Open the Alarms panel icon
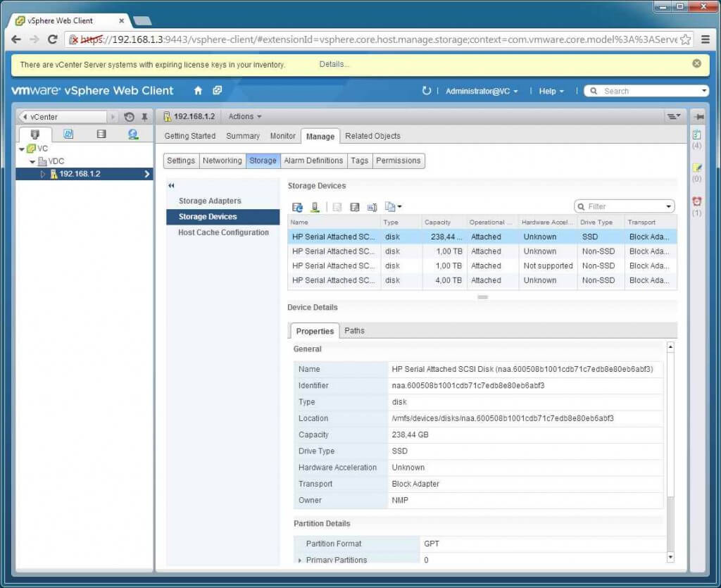Viewport: 721px width, 588px height. 697,201
